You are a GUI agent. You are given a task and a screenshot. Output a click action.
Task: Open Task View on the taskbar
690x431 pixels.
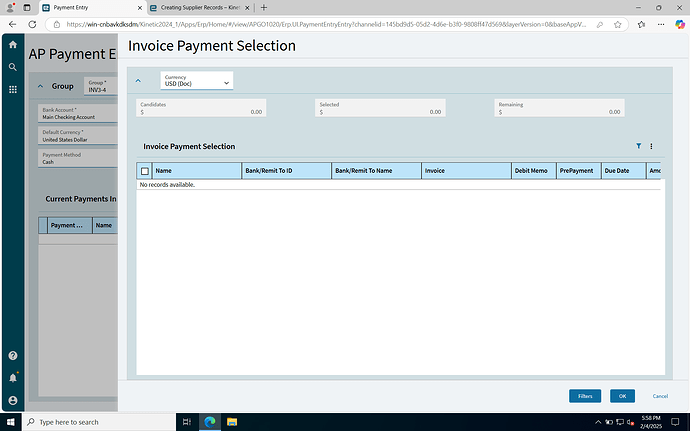tap(187, 422)
